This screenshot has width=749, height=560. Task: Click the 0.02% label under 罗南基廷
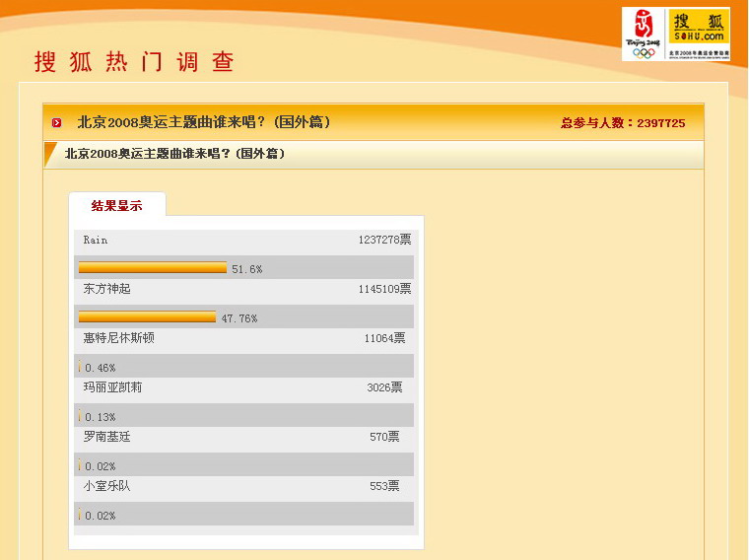pos(101,466)
